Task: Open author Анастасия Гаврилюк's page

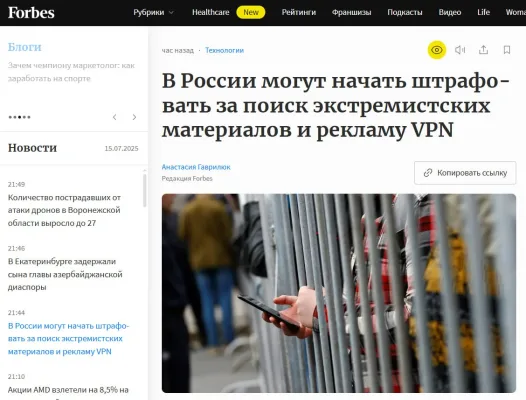Action: coord(196,167)
